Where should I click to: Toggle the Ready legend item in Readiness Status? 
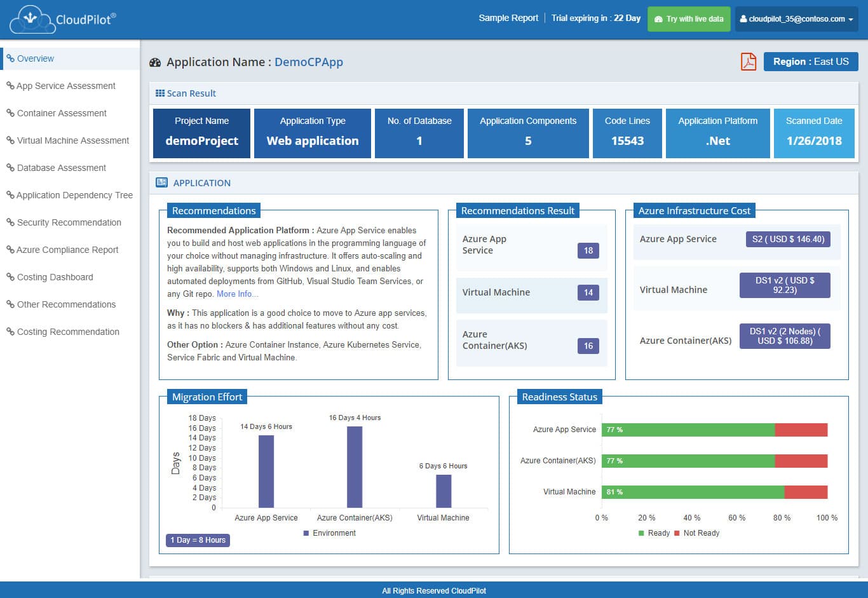pyautogui.click(x=654, y=533)
